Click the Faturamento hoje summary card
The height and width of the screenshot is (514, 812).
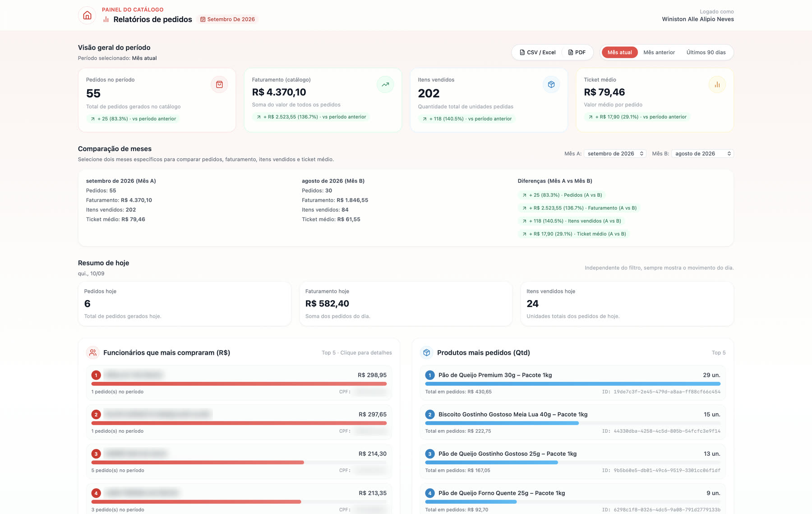click(x=406, y=304)
